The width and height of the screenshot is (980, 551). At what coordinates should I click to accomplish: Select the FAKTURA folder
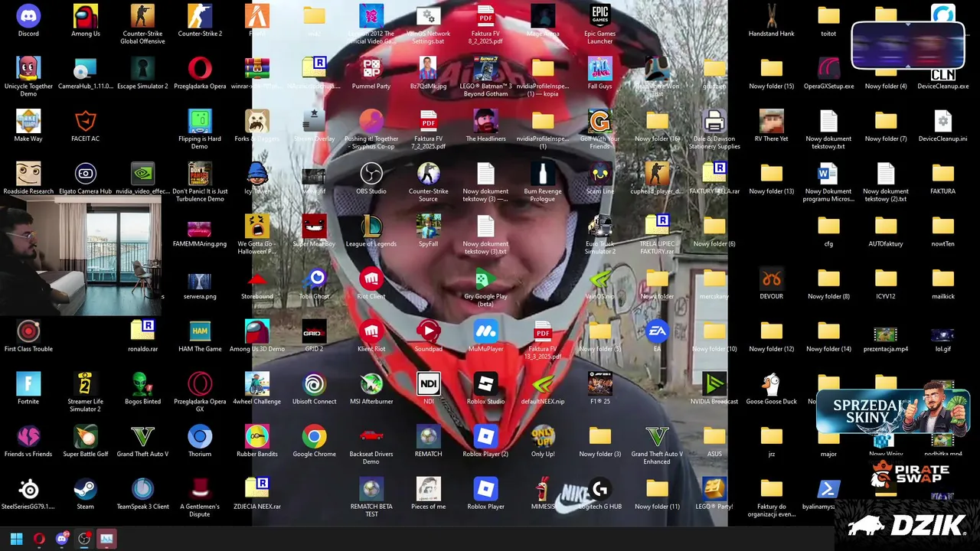(x=942, y=178)
